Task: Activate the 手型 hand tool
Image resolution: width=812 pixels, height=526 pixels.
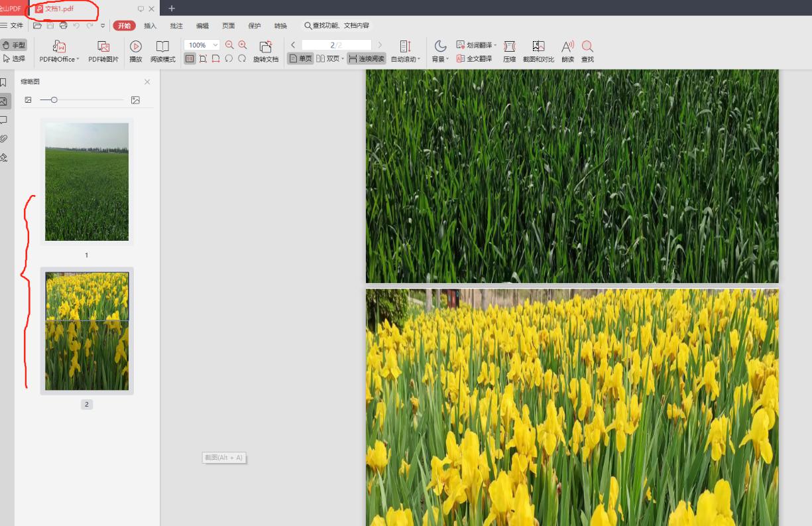Action: point(14,45)
